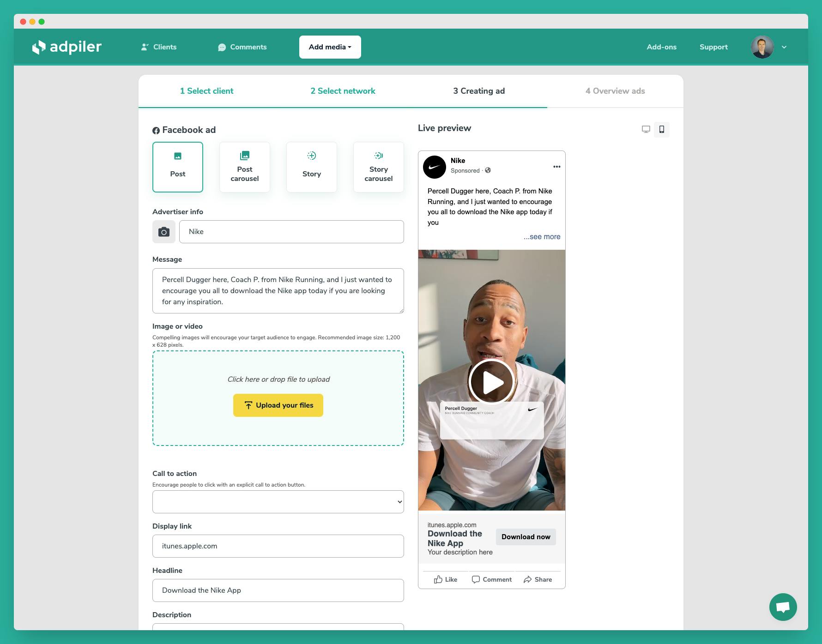Click the Download now button in preview

[x=526, y=537]
